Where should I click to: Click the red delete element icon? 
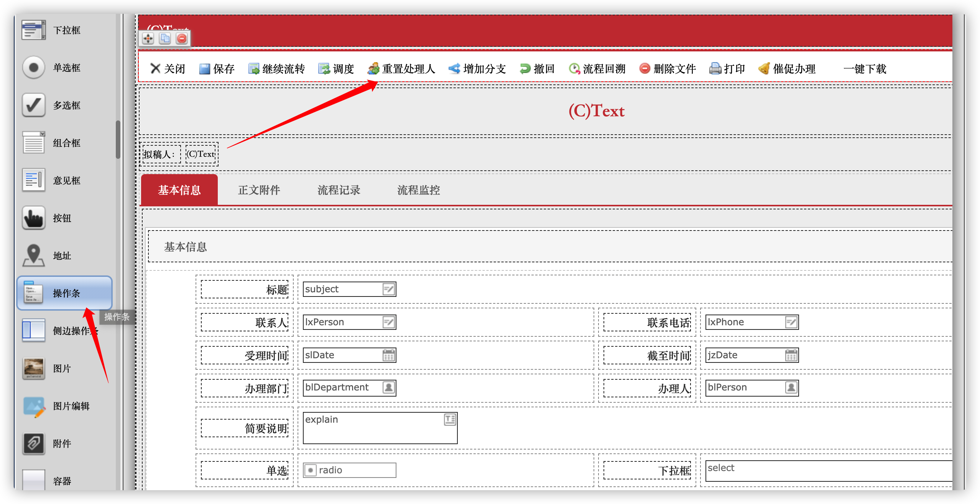[182, 38]
